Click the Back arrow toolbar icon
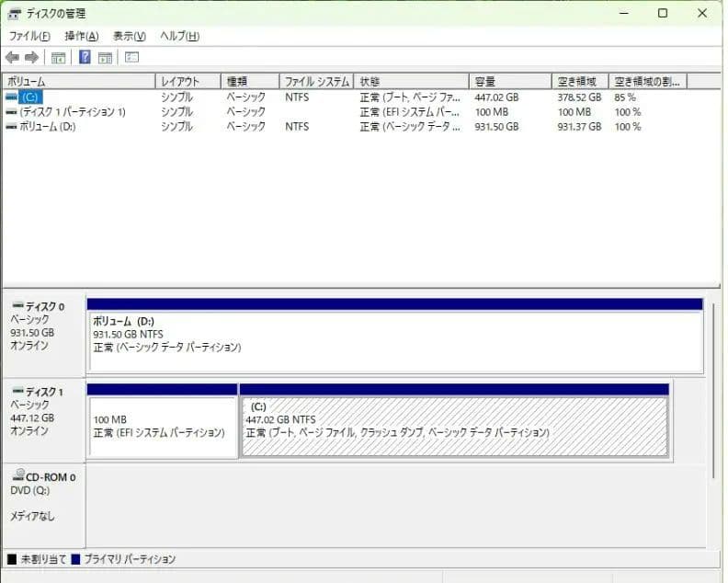The image size is (728, 583). [x=12, y=58]
